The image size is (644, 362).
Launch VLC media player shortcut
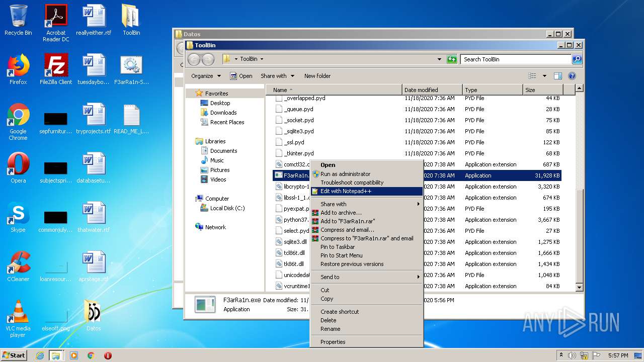(18, 319)
